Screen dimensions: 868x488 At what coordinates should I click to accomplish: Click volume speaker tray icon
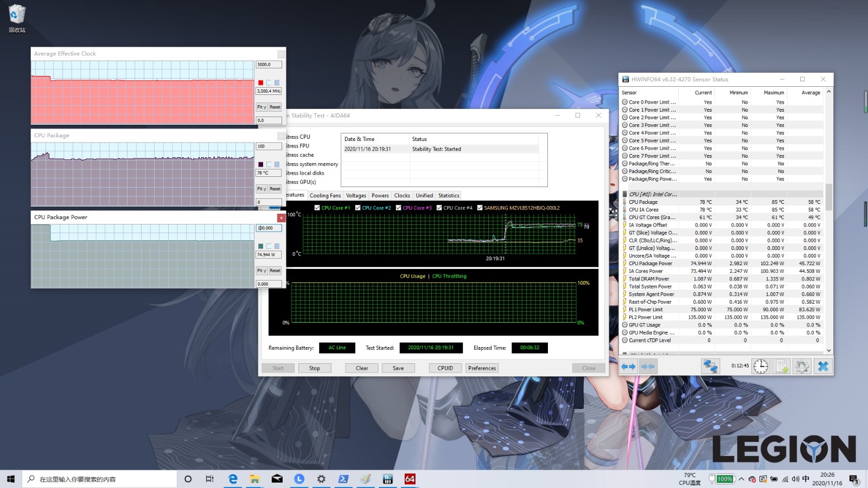795,479
